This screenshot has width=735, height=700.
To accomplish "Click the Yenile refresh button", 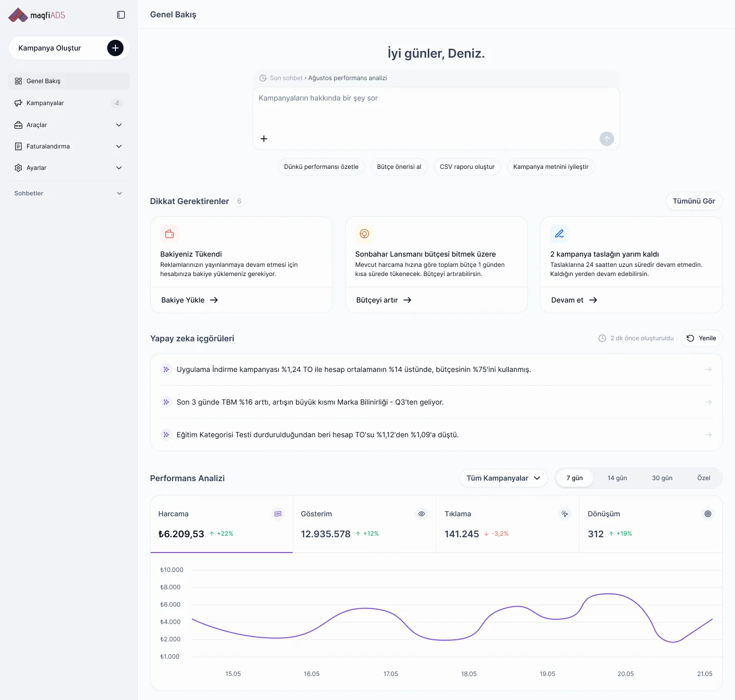I will (x=701, y=338).
